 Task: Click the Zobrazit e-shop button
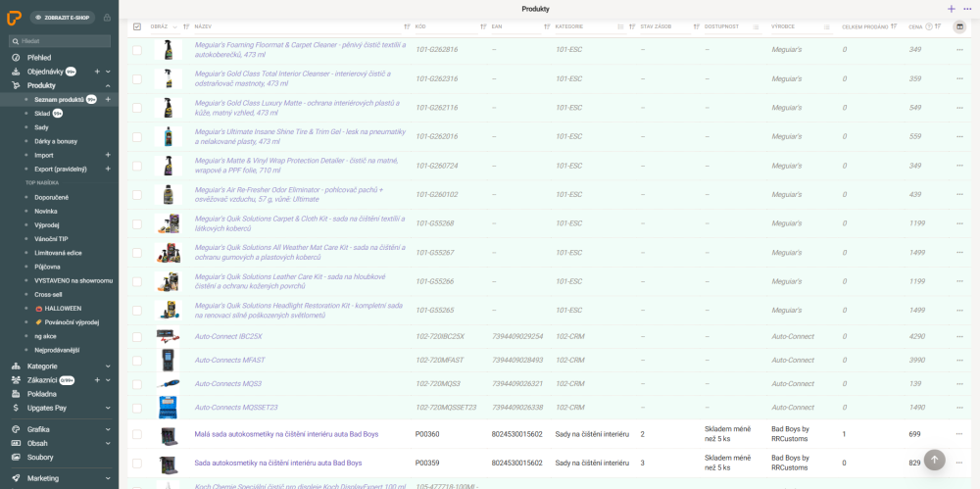63,18
